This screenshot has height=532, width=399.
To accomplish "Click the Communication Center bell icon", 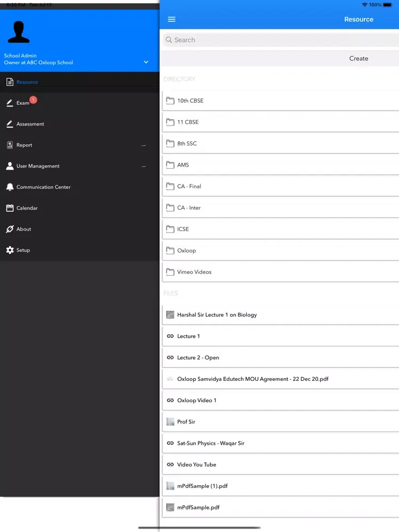I will [10, 187].
